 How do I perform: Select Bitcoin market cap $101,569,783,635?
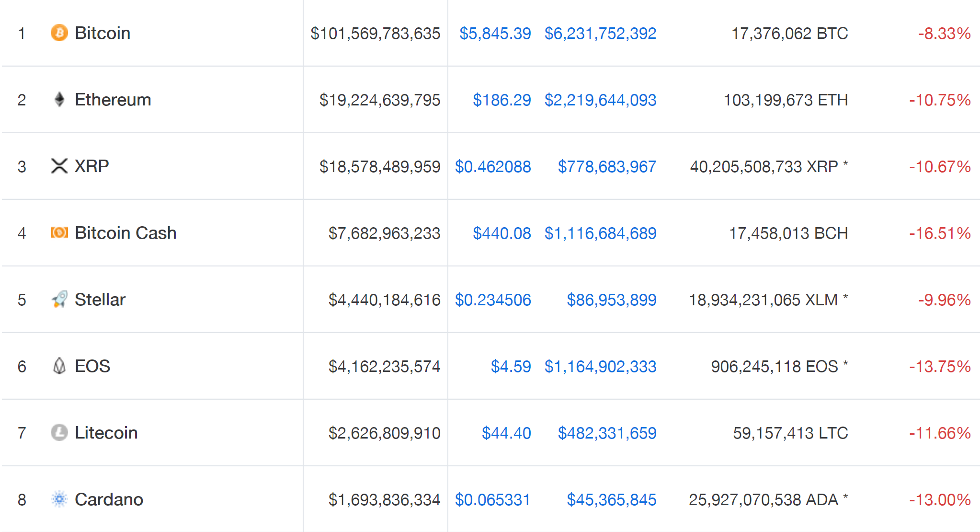point(376,33)
